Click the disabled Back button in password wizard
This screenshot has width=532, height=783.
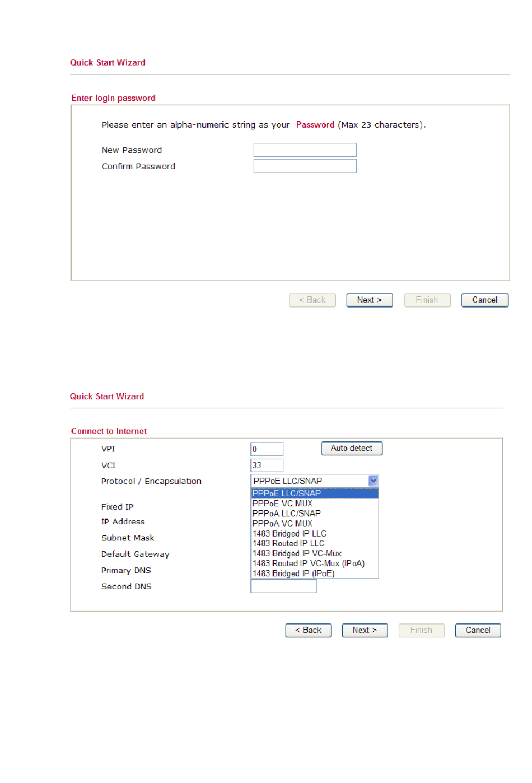312,300
